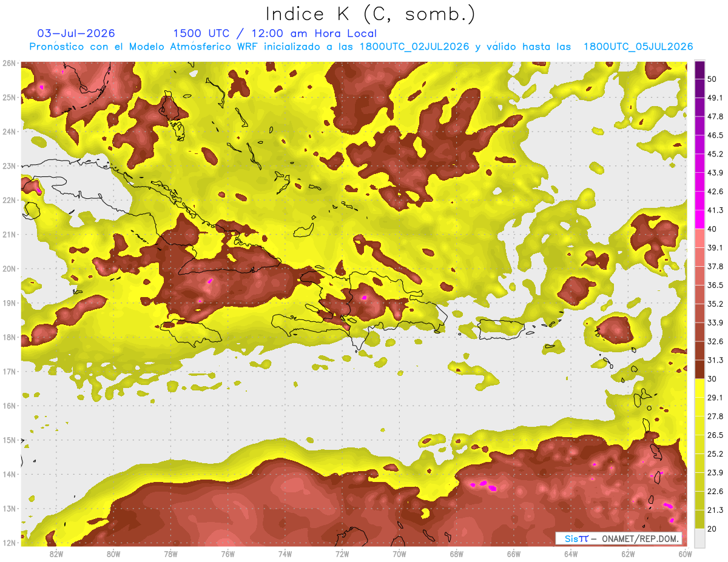Screen dimensions: 728x562
Task: Click colorbar value "41.3"
Action: click(715, 210)
